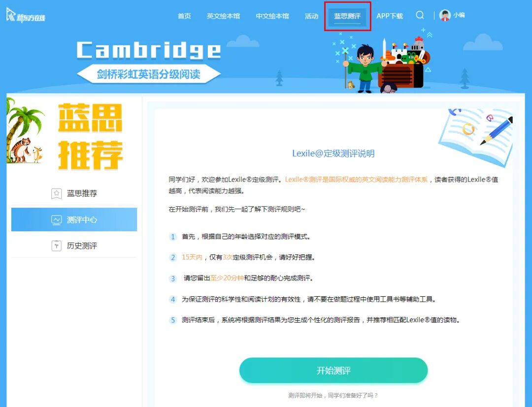
Task: Click the Cambridge banner title
Action: [x=149, y=50]
